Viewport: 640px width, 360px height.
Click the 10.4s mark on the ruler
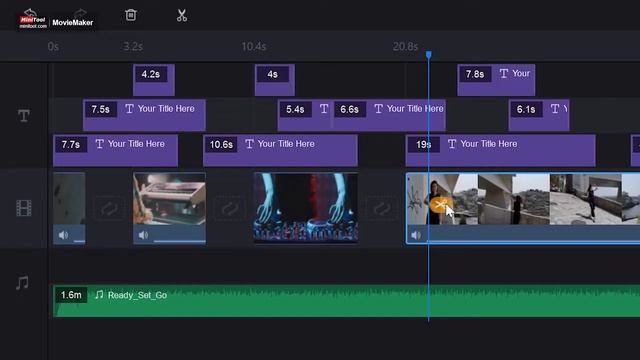click(254, 47)
